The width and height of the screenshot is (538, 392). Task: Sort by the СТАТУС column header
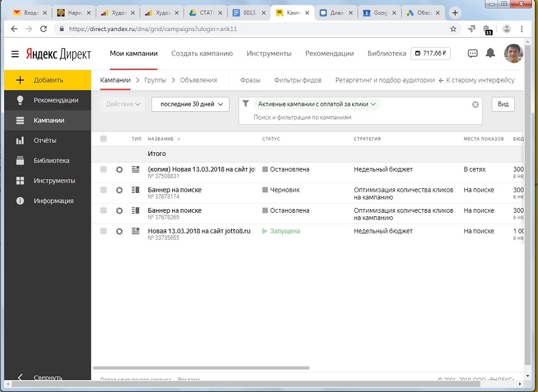pyautogui.click(x=271, y=139)
